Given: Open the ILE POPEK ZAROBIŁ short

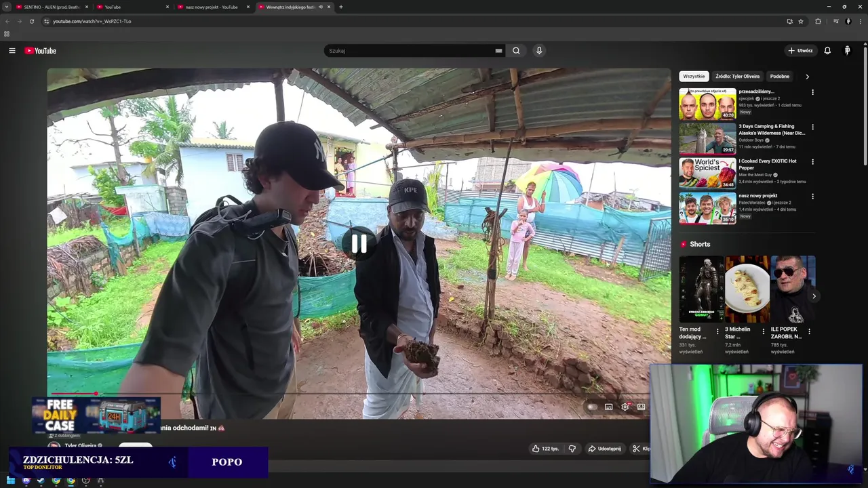Looking at the screenshot, I should point(793,289).
